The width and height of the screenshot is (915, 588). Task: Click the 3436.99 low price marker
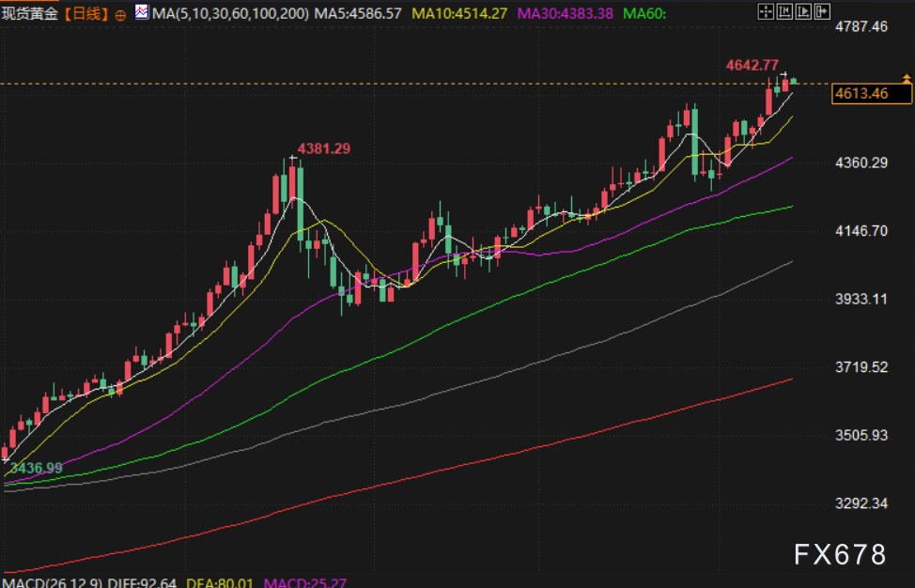[x=34, y=467]
